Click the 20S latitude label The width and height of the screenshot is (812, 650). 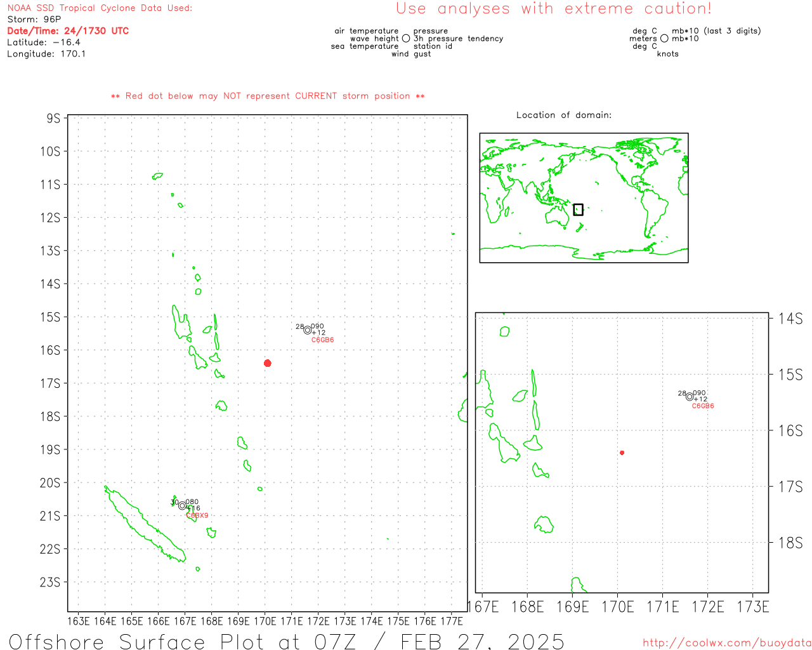click(x=50, y=482)
